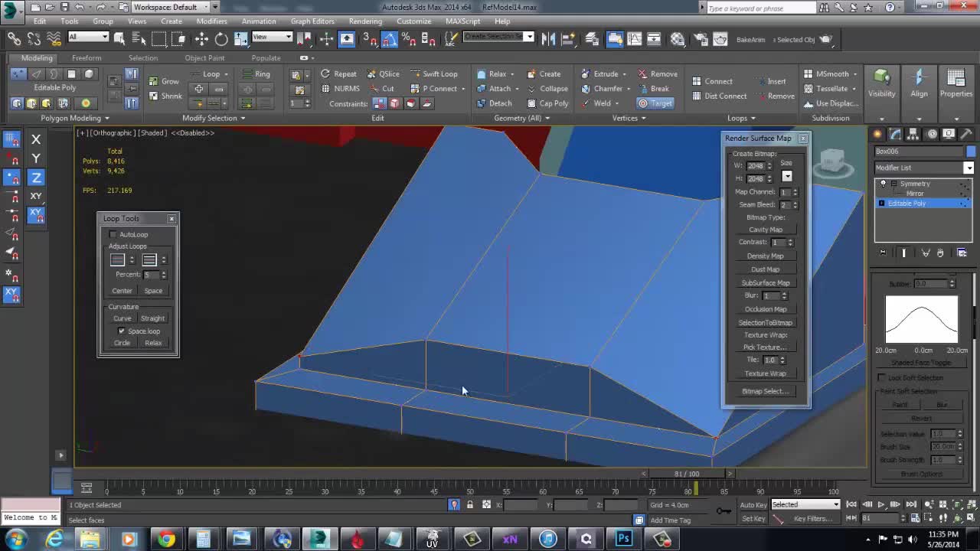Click the timeline slider at frame 81

point(687,474)
